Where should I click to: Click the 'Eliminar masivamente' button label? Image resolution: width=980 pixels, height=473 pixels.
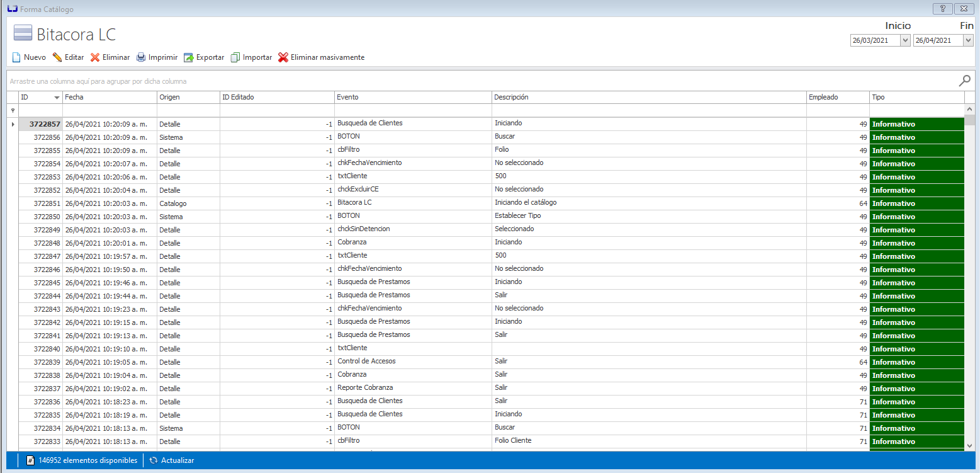[327, 57]
